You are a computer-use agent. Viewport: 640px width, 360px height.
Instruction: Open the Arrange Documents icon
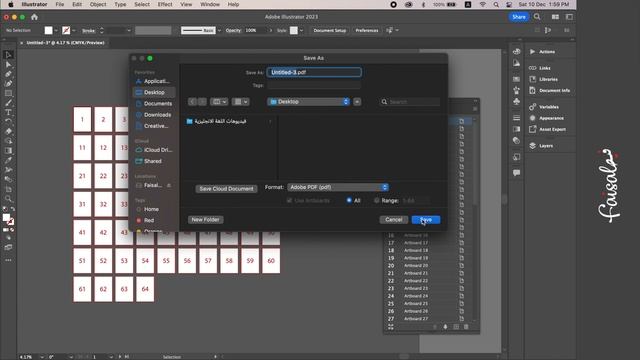tap(555, 17)
